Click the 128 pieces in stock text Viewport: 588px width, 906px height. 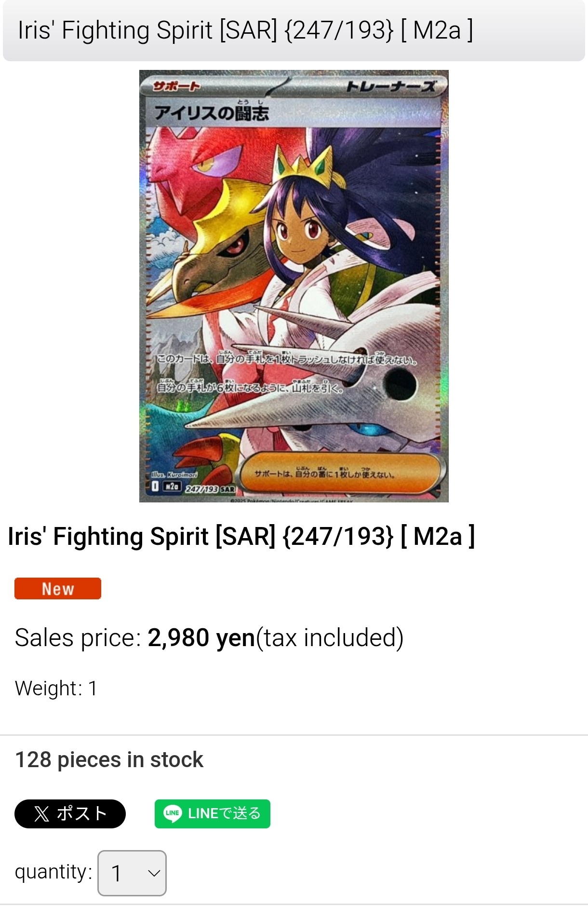coord(109,759)
